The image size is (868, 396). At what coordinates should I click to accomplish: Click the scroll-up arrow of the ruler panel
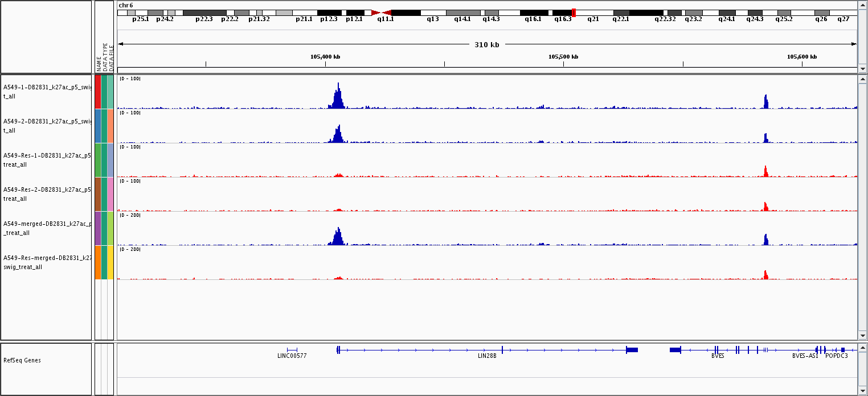862,5
